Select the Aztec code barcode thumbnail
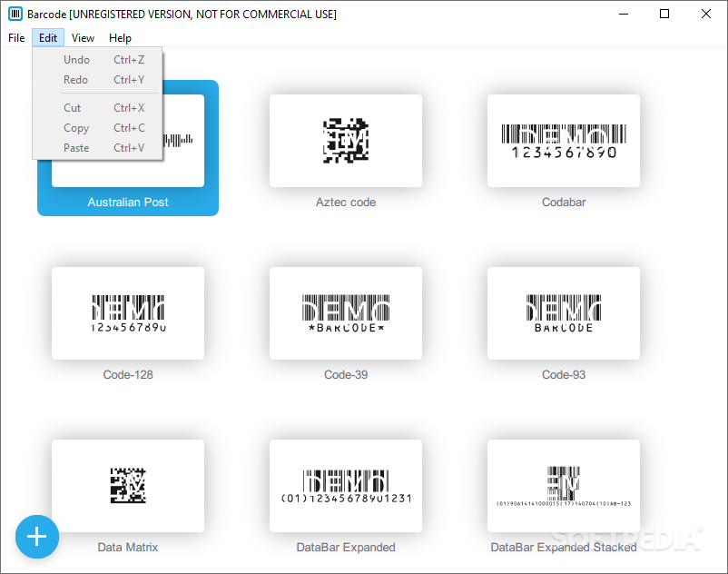The width and height of the screenshot is (728, 574). (x=346, y=141)
